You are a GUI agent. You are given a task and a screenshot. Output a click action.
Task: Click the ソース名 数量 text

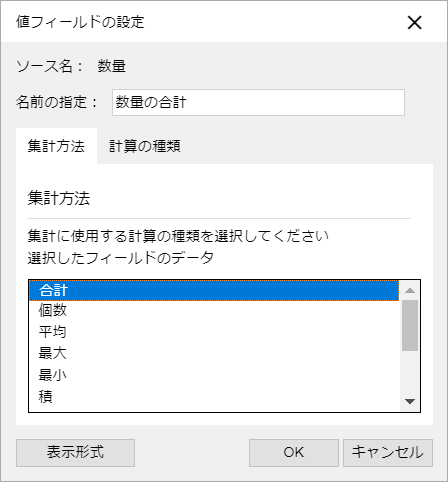point(71,66)
